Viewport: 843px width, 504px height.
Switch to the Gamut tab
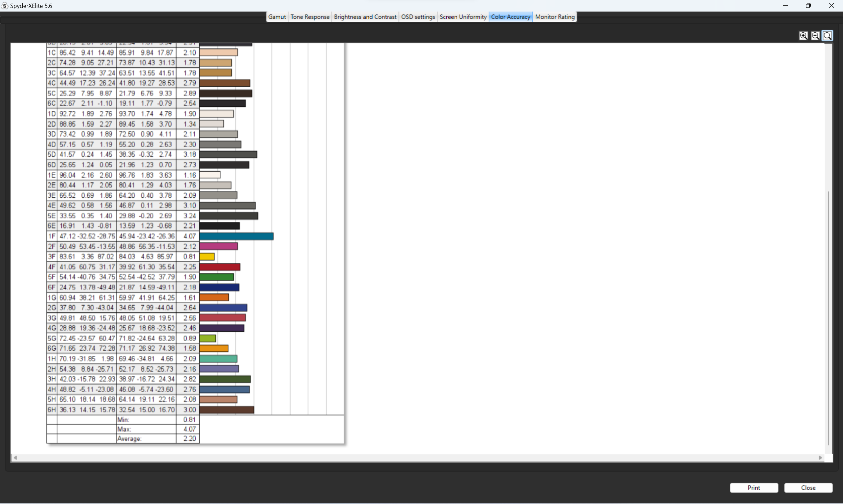(277, 17)
